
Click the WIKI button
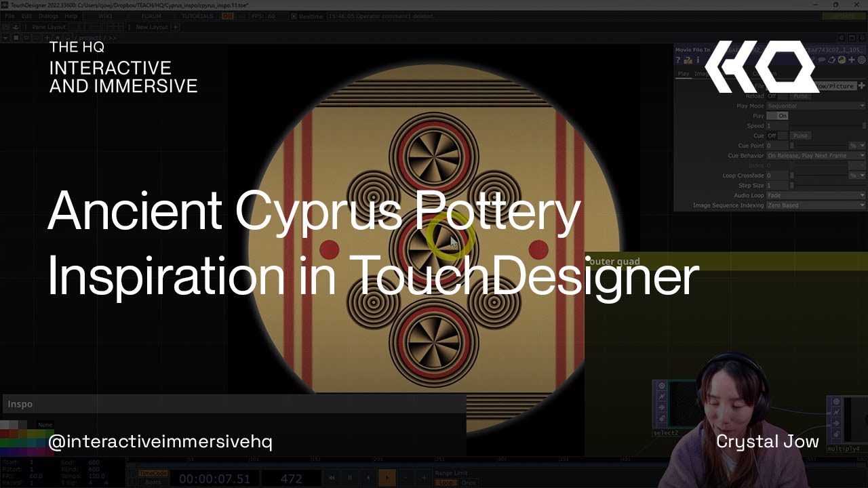(x=105, y=16)
